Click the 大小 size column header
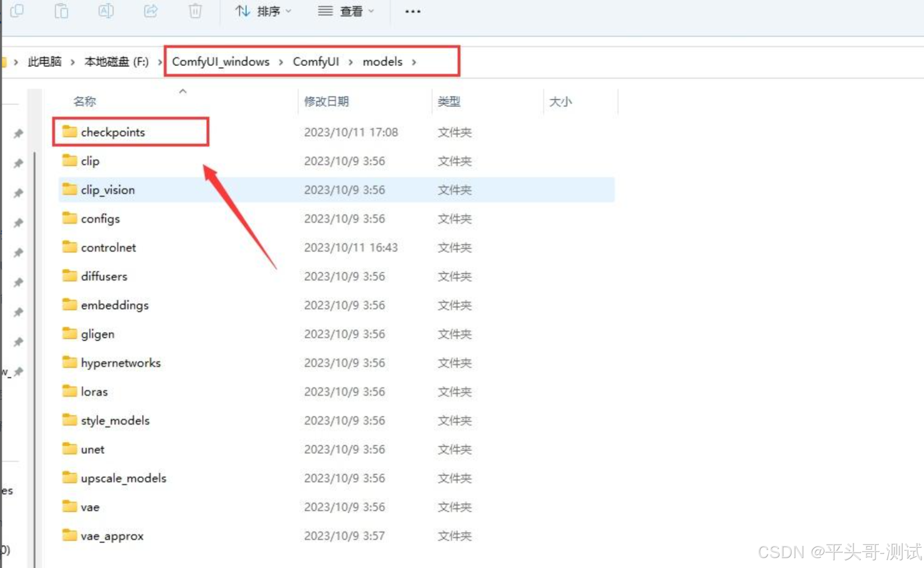The width and height of the screenshot is (924, 568). point(560,101)
